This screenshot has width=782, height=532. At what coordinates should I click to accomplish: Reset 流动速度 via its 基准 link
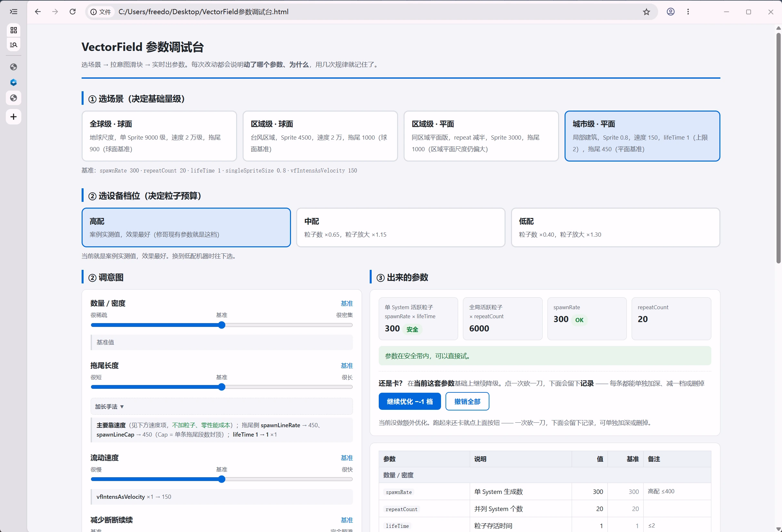click(346, 458)
